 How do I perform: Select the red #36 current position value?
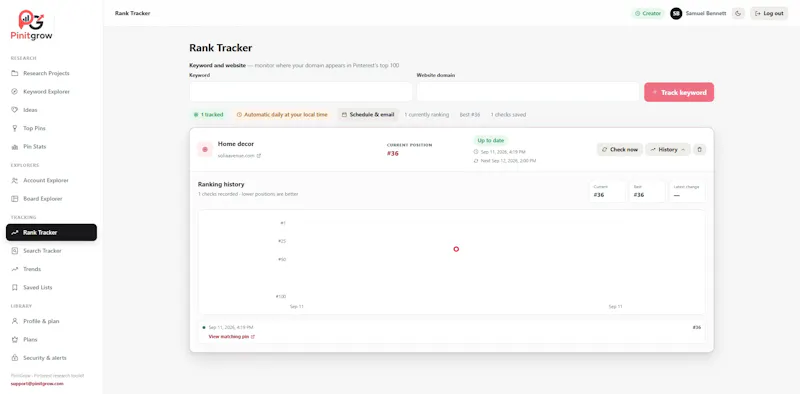click(392, 154)
